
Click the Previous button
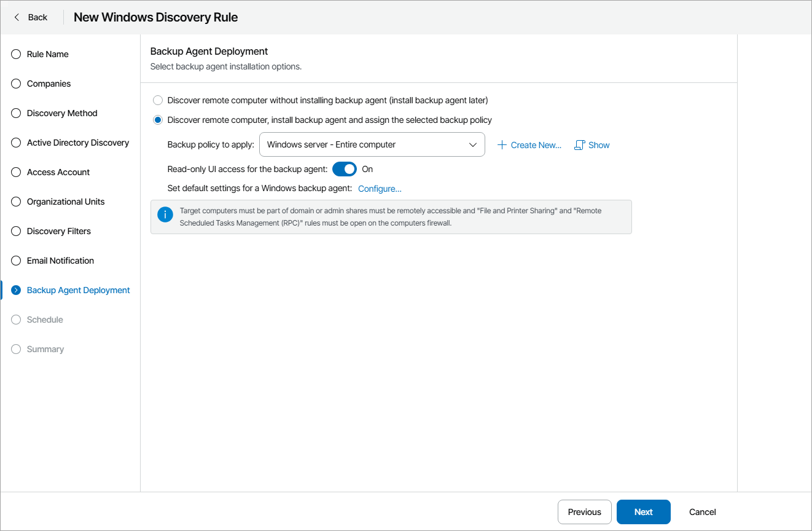[584, 512]
